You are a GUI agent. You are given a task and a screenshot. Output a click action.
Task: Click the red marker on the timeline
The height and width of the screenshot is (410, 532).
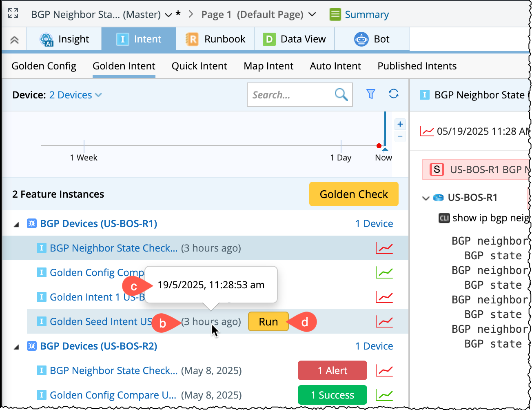(x=379, y=146)
